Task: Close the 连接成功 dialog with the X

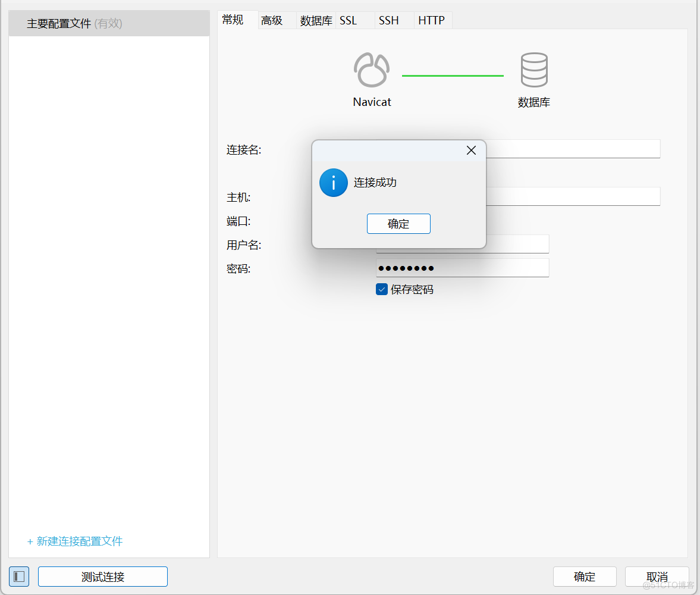Action: tap(471, 150)
